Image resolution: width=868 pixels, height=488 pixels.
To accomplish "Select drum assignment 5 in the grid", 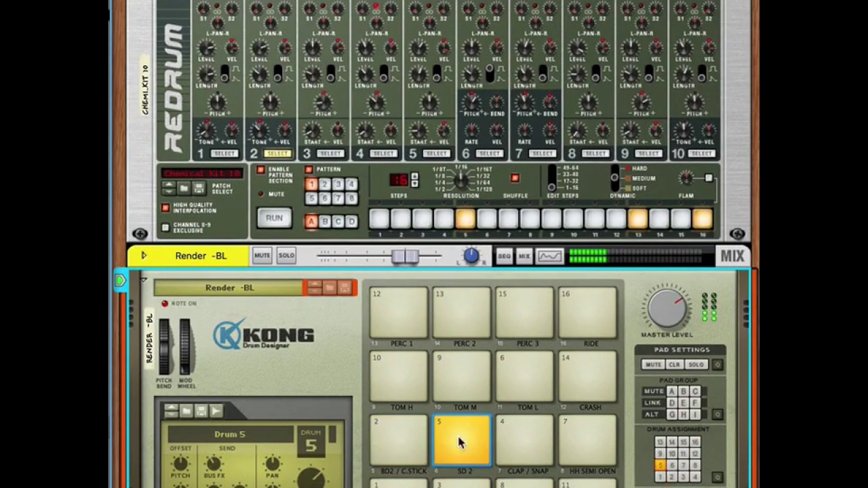I will point(660,466).
